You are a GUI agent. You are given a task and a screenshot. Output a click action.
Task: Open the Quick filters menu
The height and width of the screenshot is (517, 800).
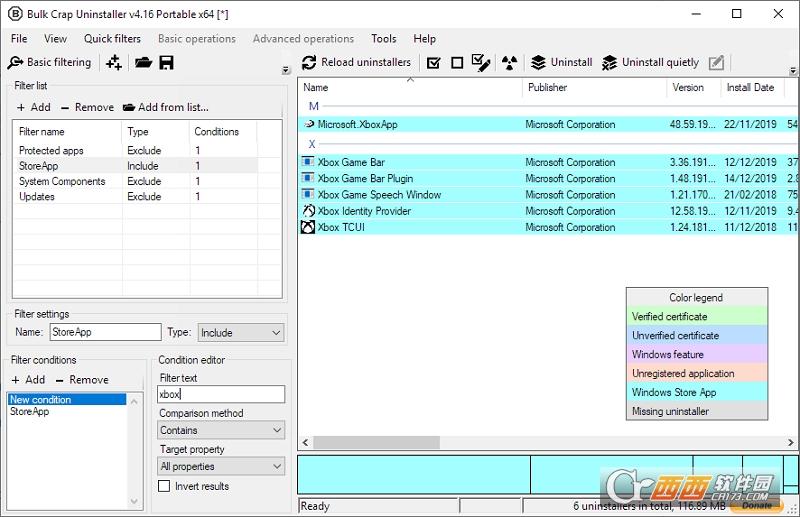coord(112,38)
